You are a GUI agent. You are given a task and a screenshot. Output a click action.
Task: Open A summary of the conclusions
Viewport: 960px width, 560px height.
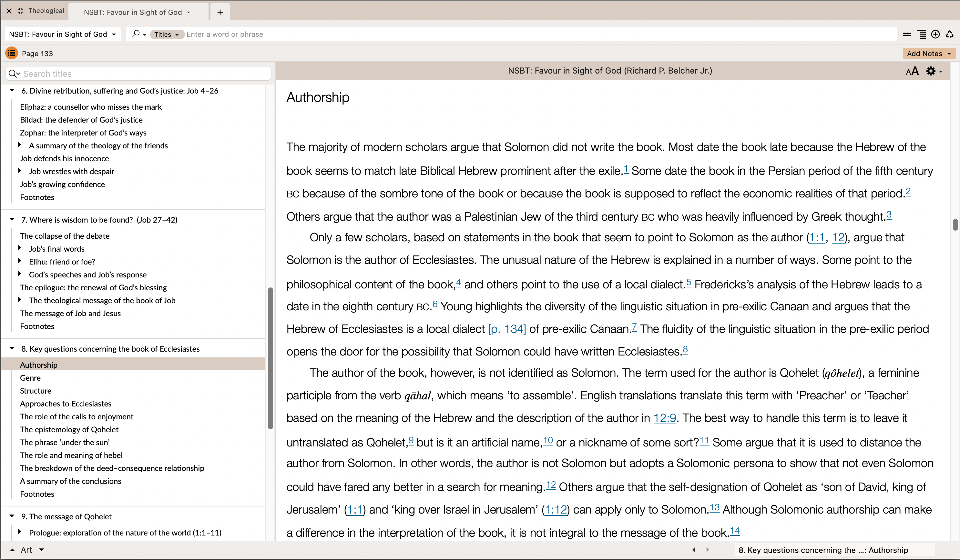click(70, 481)
